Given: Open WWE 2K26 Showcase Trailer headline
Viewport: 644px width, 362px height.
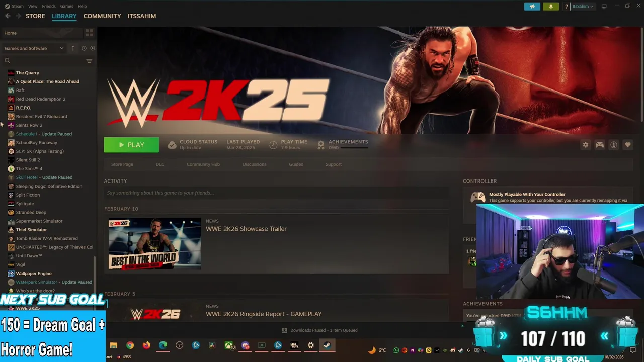Looking at the screenshot, I should pos(246,229).
